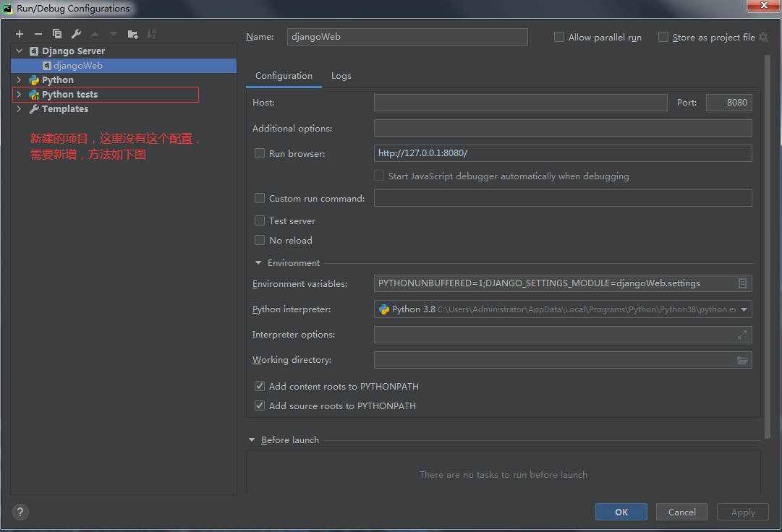Add a new configuration with plus icon
Screen dimensions: 782x532
pyautogui.click(x=20, y=34)
